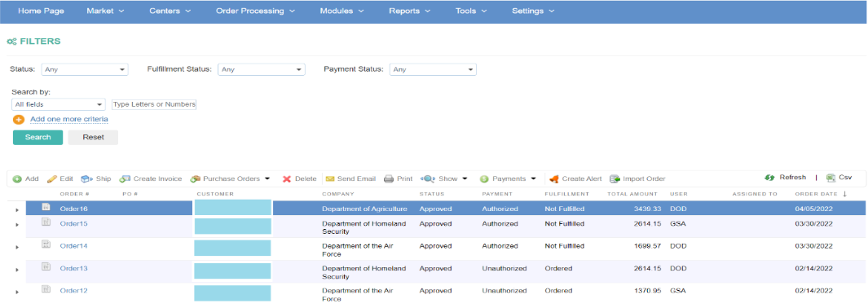
Task: Click the Order16 document icon
Action: (x=46, y=207)
